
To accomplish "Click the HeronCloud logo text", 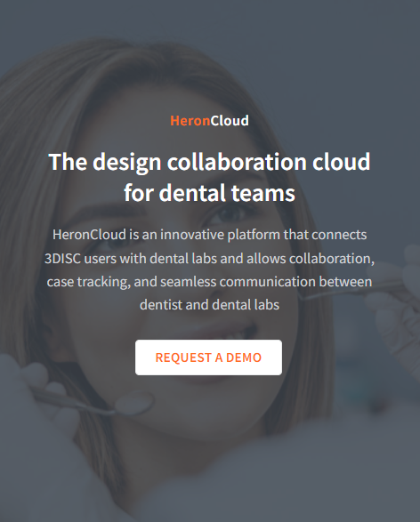I will click(209, 121).
